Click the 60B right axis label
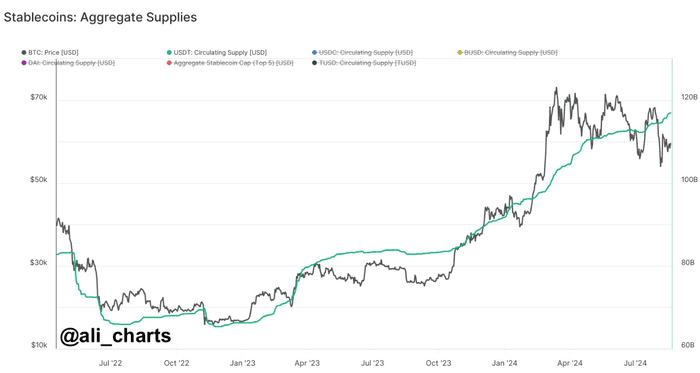Screen dimensions: 700x373 click(688, 345)
